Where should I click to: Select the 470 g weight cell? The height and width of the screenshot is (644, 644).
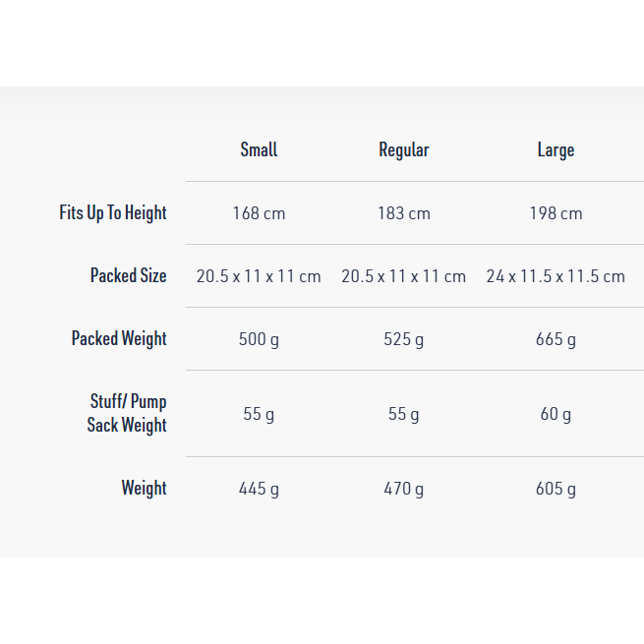[x=404, y=489]
